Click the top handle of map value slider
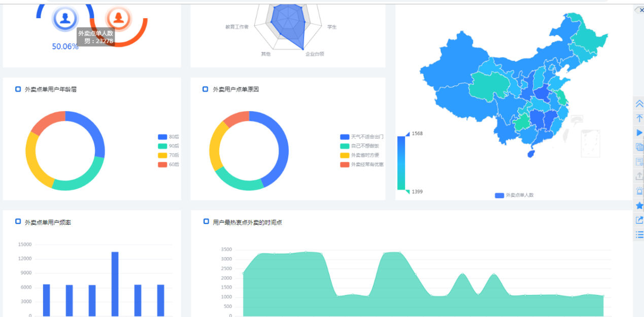 [407, 134]
